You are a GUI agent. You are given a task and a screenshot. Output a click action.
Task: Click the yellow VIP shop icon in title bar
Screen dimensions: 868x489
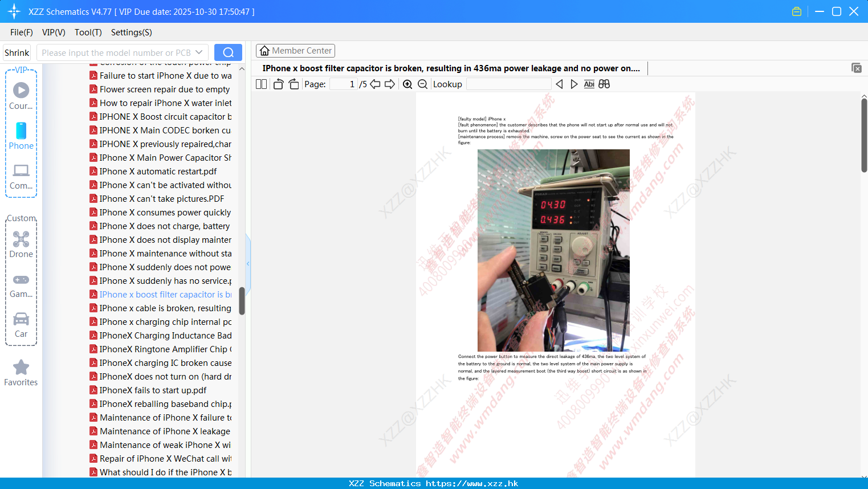click(797, 11)
